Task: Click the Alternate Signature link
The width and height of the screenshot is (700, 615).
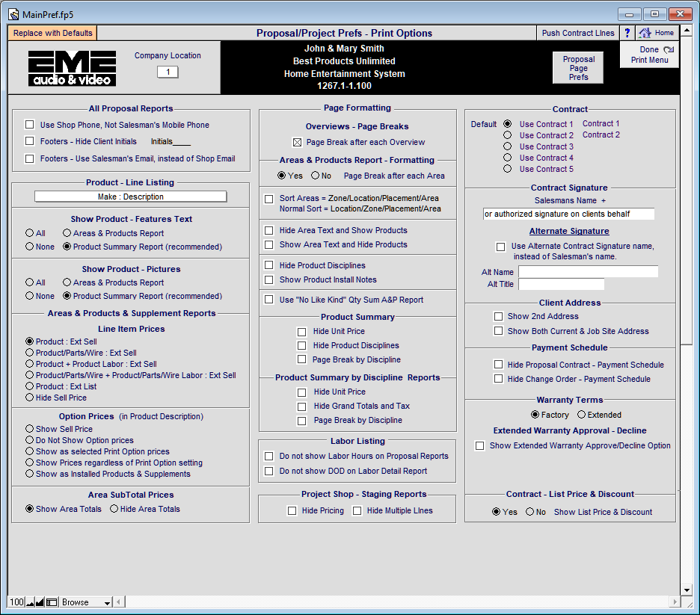Action: click(x=569, y=231)
